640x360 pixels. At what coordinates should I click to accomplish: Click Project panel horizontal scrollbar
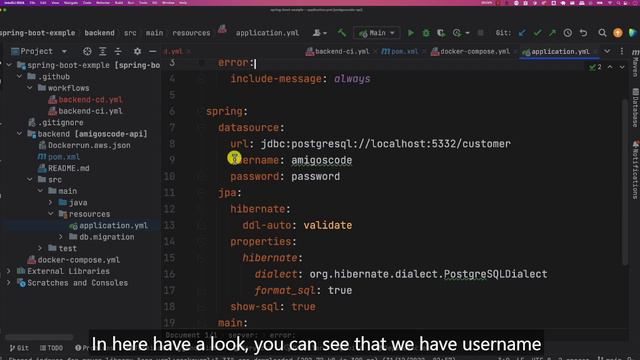[39, 338]
